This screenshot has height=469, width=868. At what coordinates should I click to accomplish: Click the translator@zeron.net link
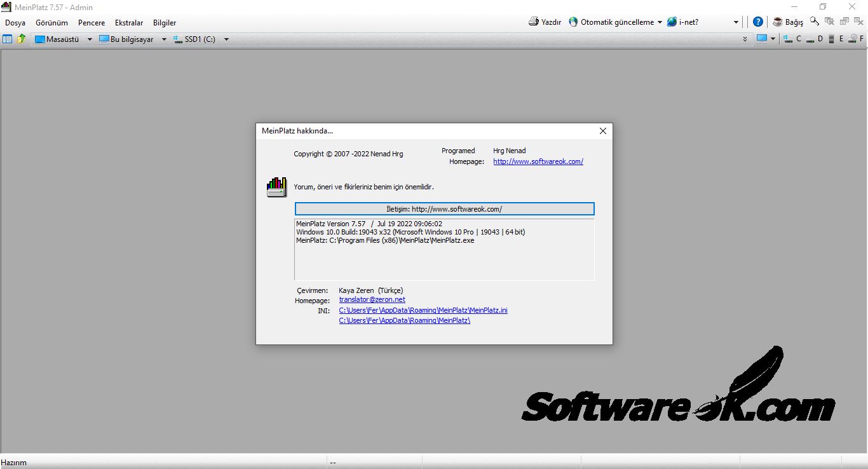point(372,299)
